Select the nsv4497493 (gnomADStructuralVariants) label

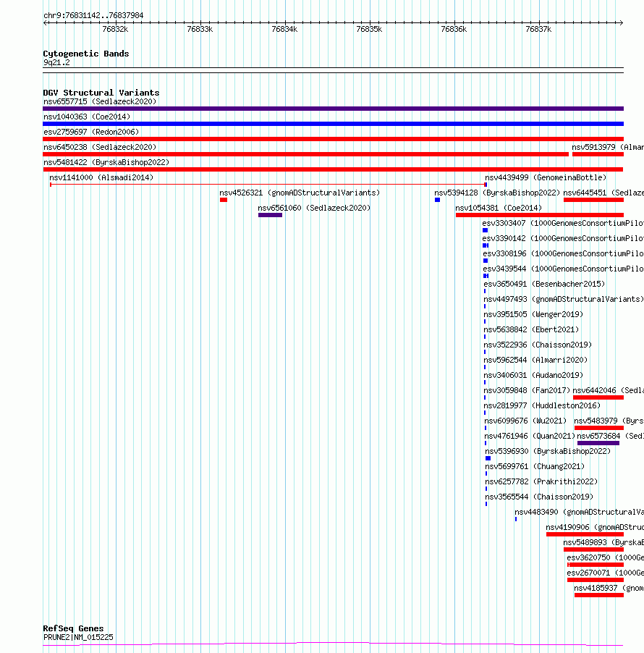[x=564, y=299]
